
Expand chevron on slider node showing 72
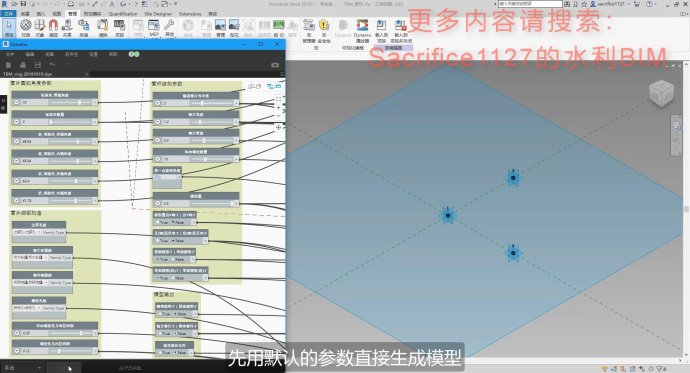point(16,102)
